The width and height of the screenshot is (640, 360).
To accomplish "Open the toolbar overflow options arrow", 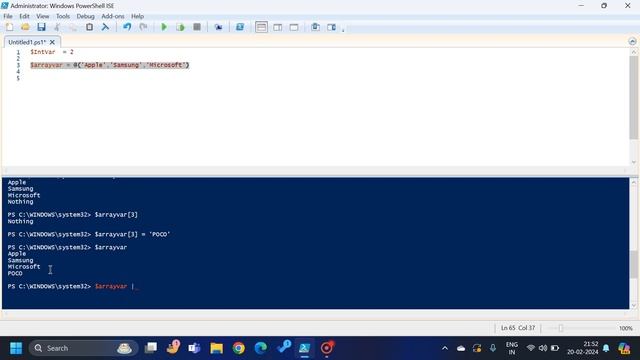I will click(x=343, y=30).
